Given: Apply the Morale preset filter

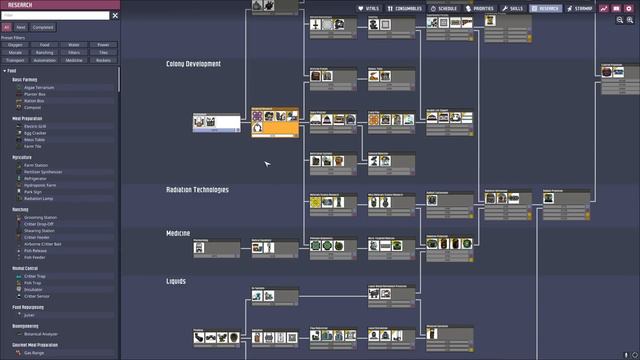Looking at the screenshot, I should click(x=15, y=52).
